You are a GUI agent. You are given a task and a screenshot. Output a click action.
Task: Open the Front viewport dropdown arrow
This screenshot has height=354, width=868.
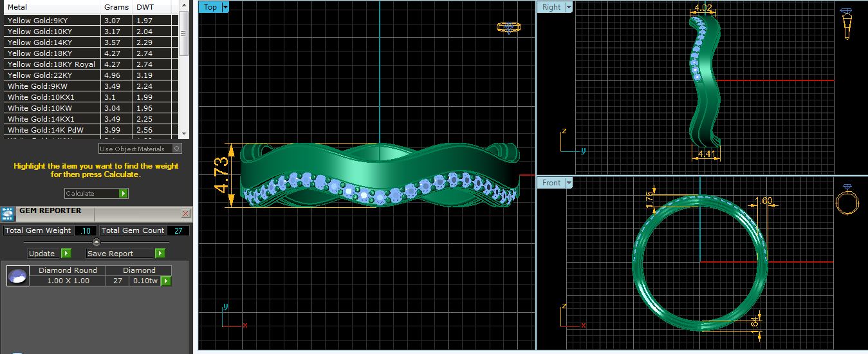[568, 183]
